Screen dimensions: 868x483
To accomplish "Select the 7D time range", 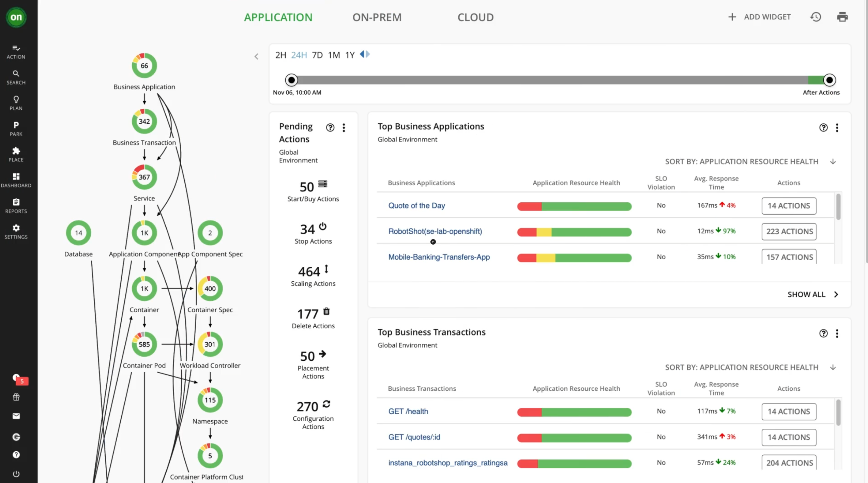I will (x=317, y=55).
